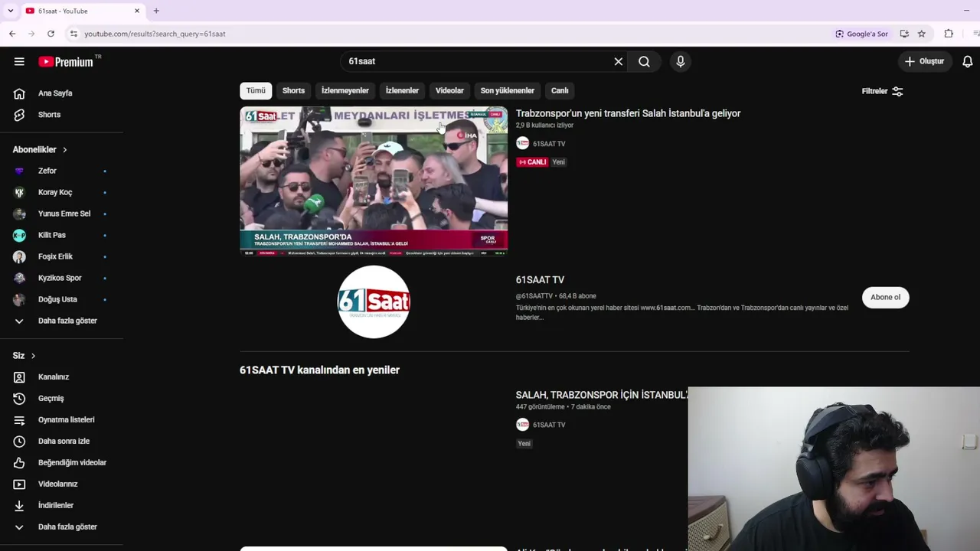Click the Beğendiğim videolar thumbs-up icon
This screenshot has height=551, width=980.
coord(19,463)
